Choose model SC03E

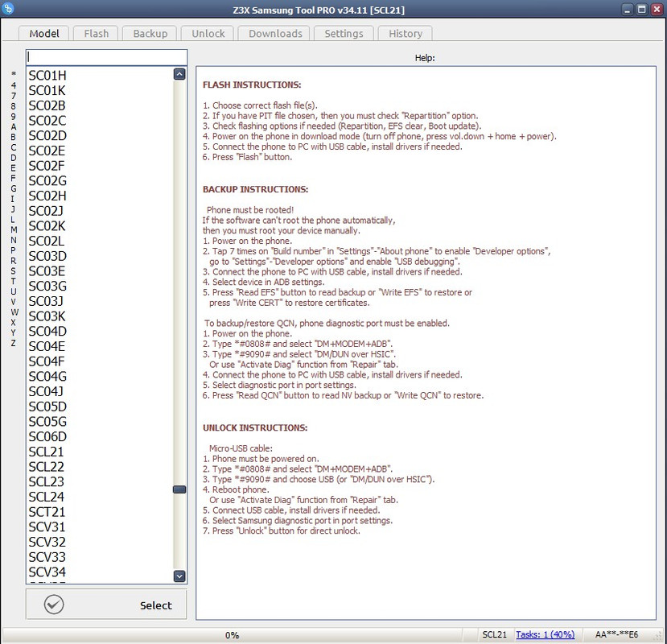[x=100, y=271]
